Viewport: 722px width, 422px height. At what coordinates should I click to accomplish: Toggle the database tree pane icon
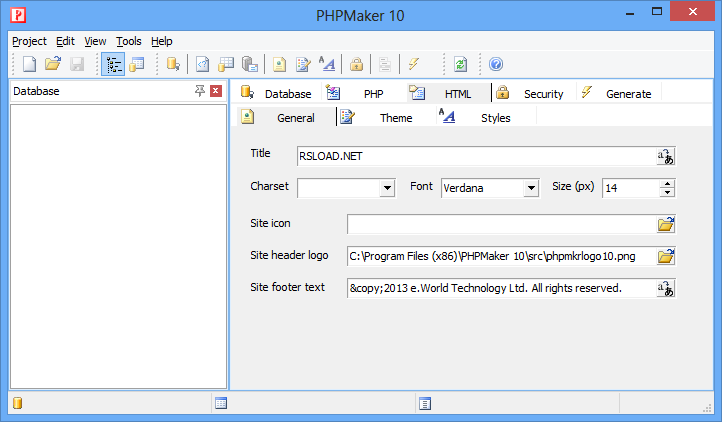pos(113,64)
